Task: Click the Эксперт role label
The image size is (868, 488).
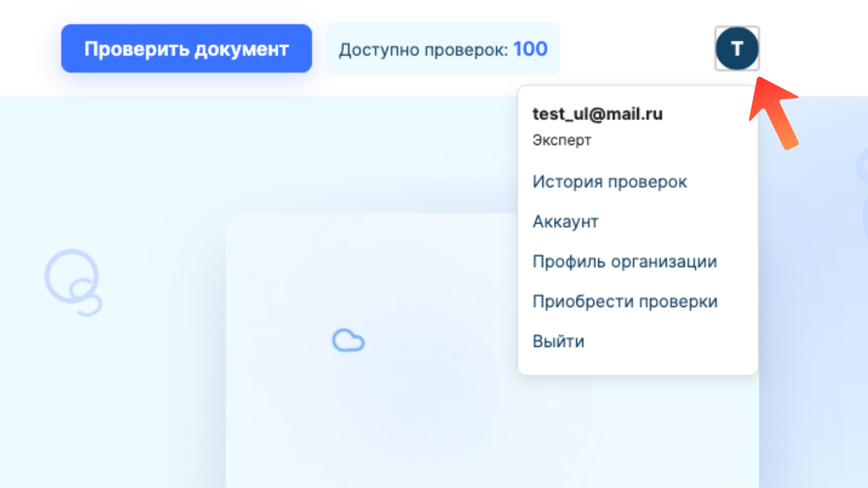Action: 561,140
